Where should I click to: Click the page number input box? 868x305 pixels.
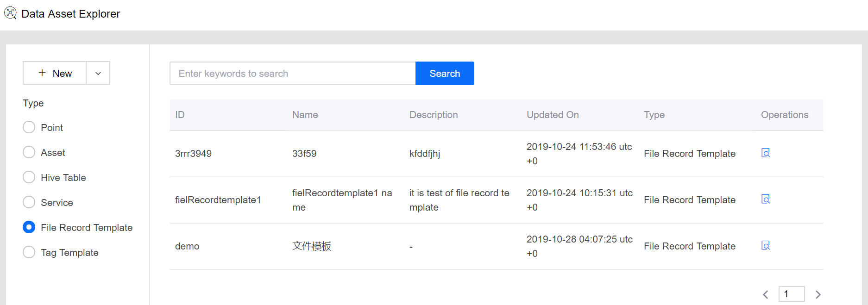pos(791,294)
